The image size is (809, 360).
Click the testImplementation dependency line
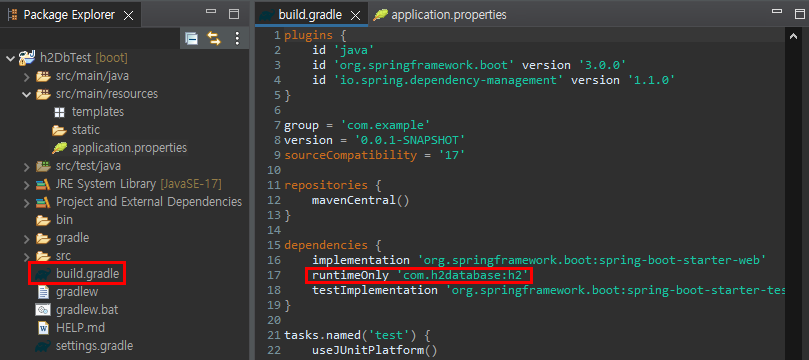tap(549, 290)
